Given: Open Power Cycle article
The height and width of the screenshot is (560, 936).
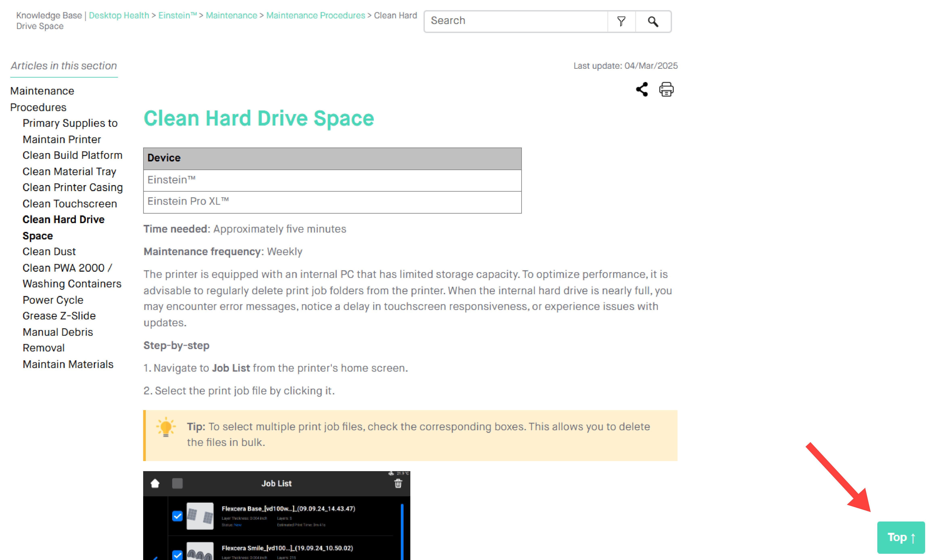Looking at the screenshot, I should (53, 300).
